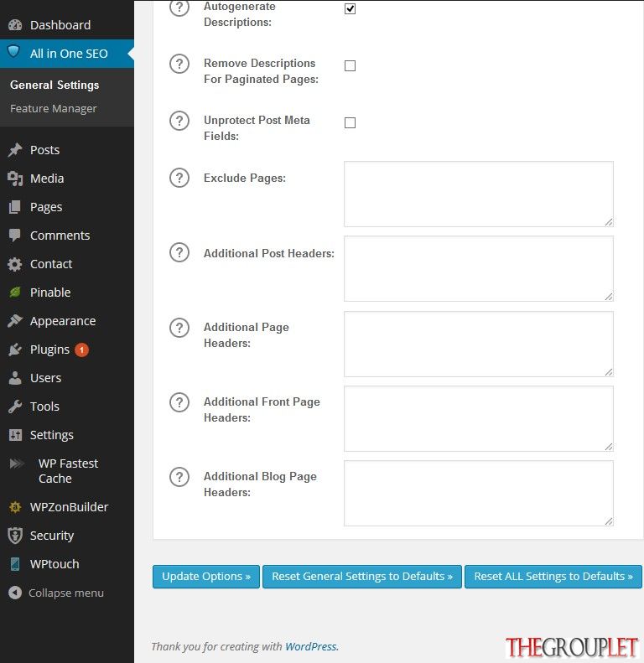This screenshot has width=644, height=663.
Task: Open help for Autogenerate Descriptions
Action: point(179,8)
